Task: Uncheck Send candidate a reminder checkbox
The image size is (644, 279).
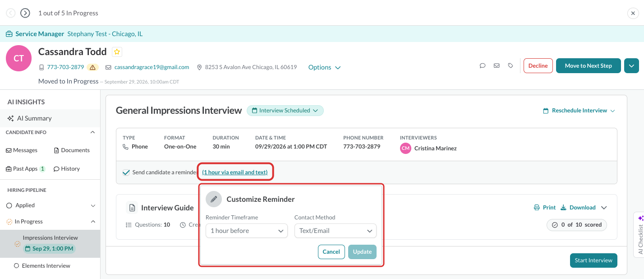Action: [x=126, y=172]
